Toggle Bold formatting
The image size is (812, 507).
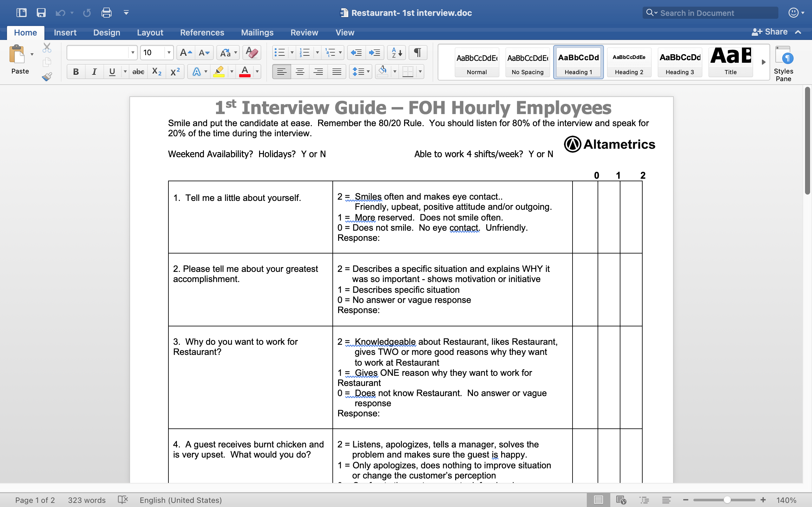tap(76, 72)
